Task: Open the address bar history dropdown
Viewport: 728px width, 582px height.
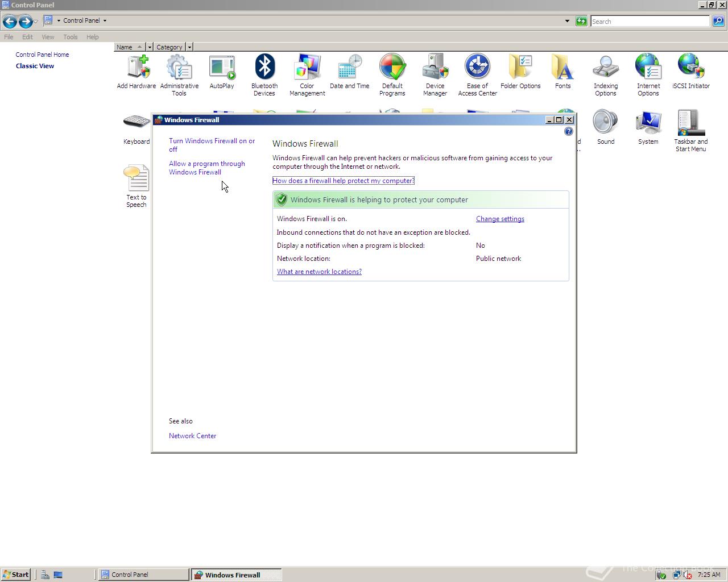Action: (567, 21)
